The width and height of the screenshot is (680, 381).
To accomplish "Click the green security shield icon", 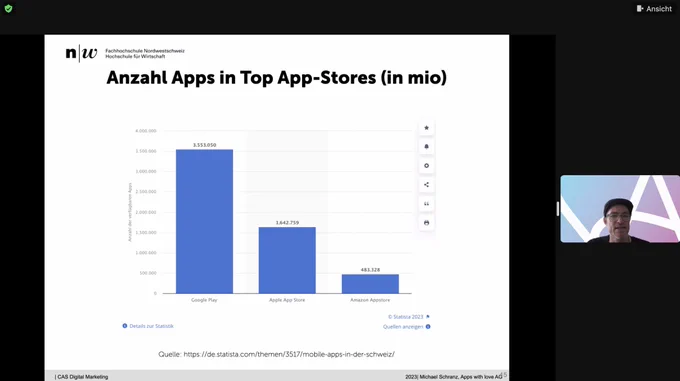I will (8, 9).
